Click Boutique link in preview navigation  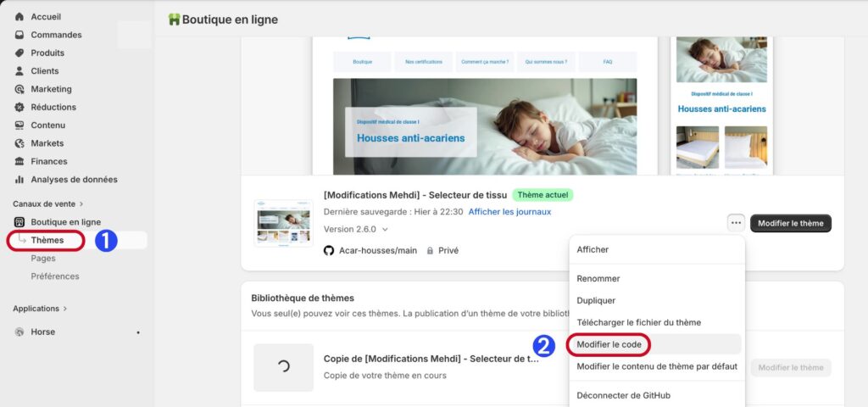(x=362, y=62)
